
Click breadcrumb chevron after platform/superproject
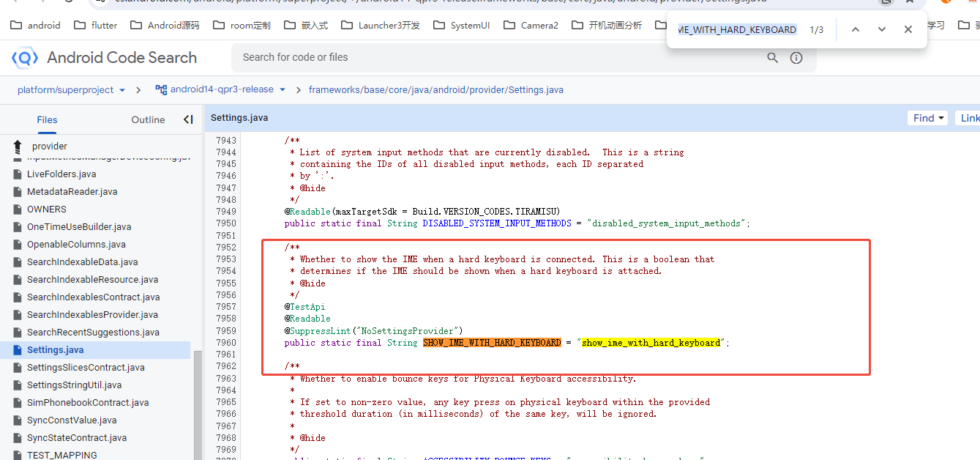pyautogui.click(x=139, y=90)
